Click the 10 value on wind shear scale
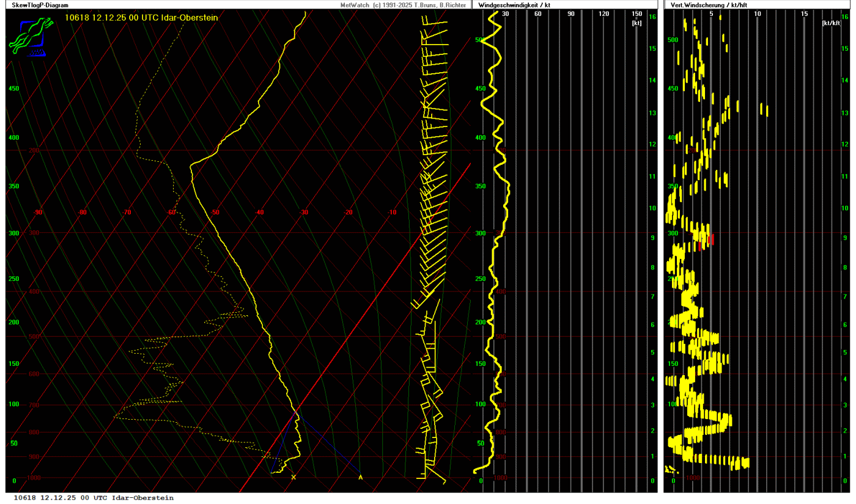Image resolution: width=856 pixels, height=504 pixels. [x=758, y=14]
